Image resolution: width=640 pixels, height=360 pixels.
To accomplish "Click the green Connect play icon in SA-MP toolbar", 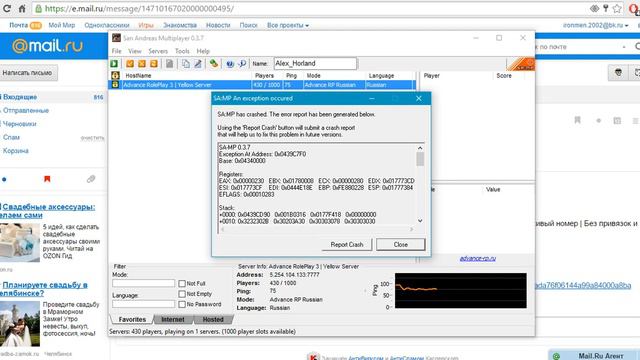I will coord(114,64).
